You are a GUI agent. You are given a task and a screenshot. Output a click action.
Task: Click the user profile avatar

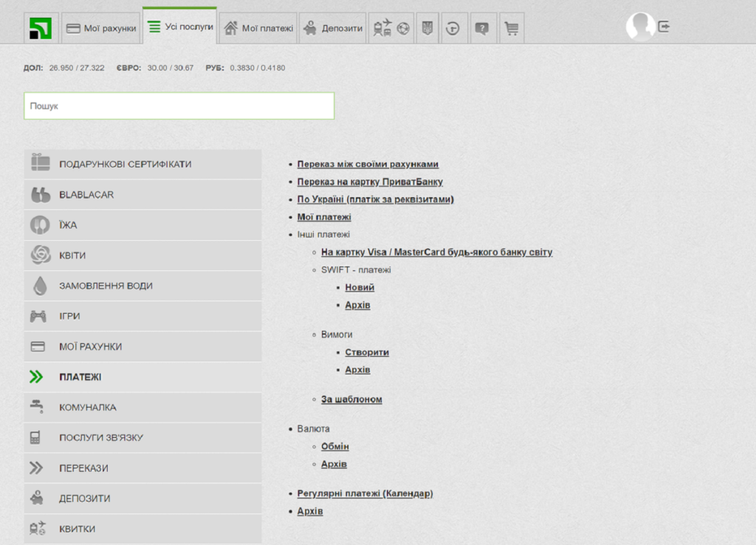[639, 27]
